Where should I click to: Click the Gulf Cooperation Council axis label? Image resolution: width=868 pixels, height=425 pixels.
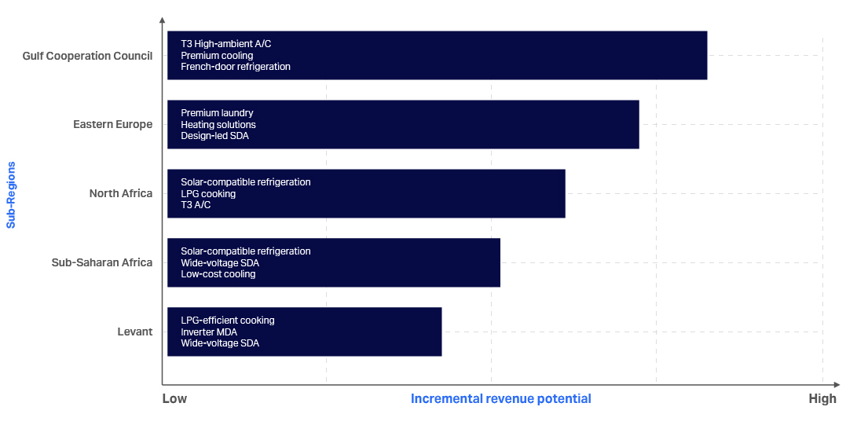(87, 56)
